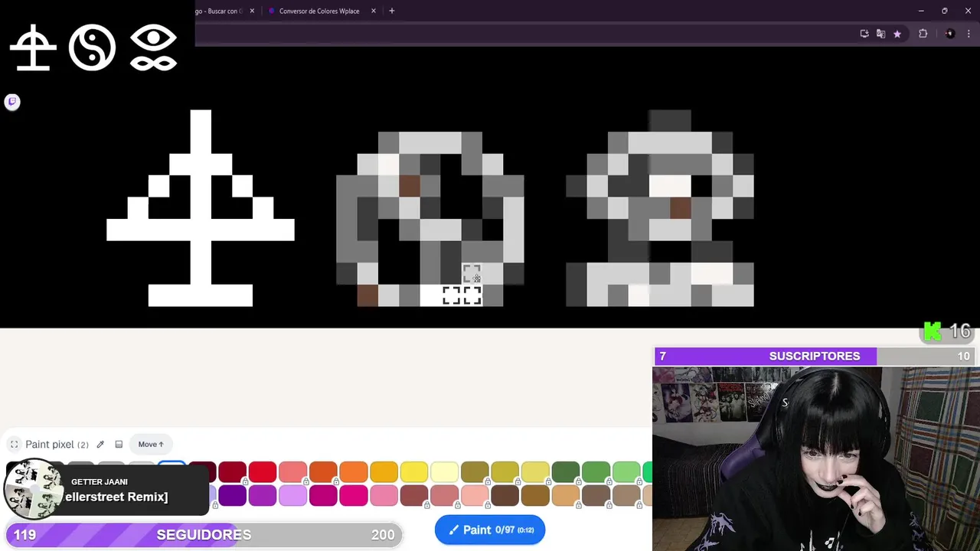The height and width of the screenshot is (551, 980).
Task: Click the Paint pixel selection icon
Action: 14,445
